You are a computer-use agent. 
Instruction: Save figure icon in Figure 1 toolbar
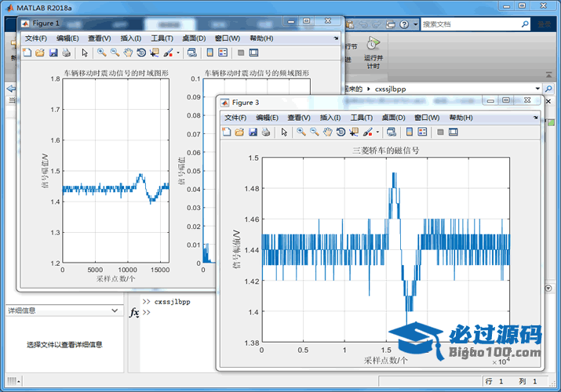53,53
